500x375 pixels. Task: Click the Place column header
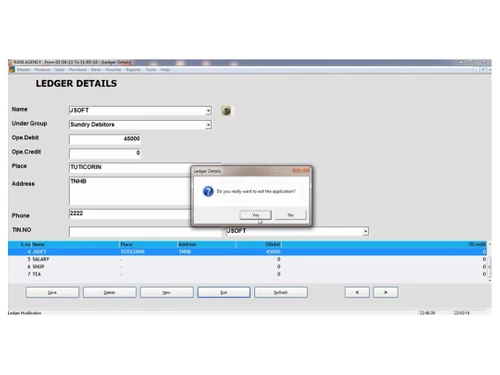tap(148, 244)
